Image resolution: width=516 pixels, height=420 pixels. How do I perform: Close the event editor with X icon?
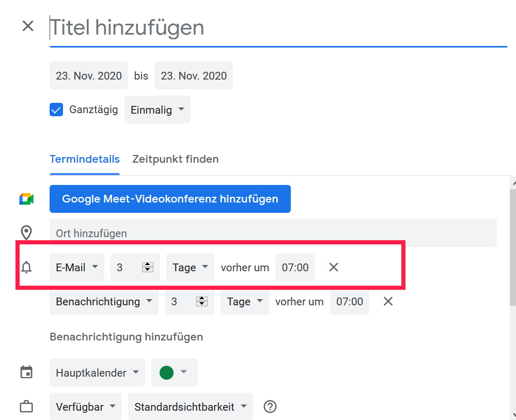28,26
